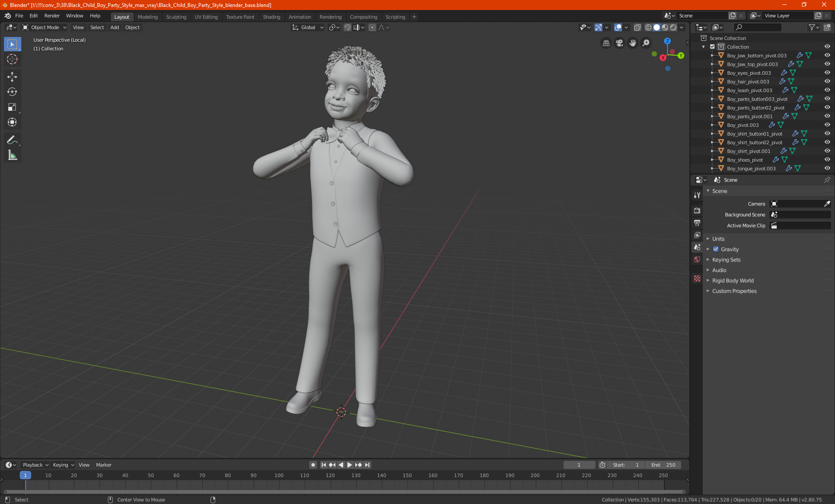Open the Object Mode dropdown
This screenshot has width=835, height=504.
pyautogui.click(x=44, y=27)
